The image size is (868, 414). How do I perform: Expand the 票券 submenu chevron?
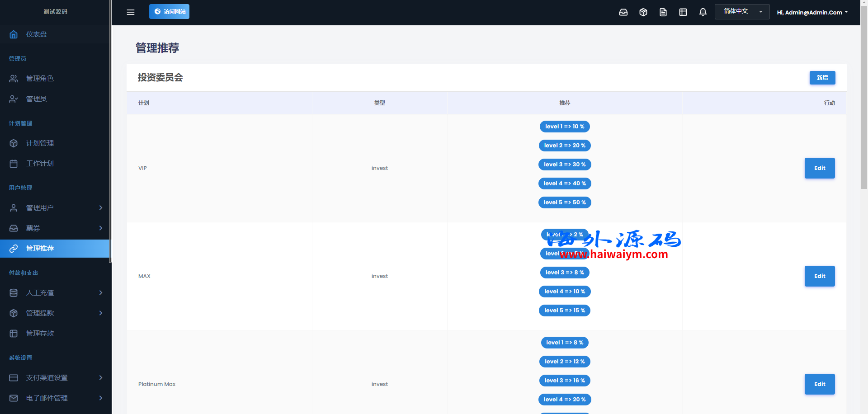pos(101,228)
